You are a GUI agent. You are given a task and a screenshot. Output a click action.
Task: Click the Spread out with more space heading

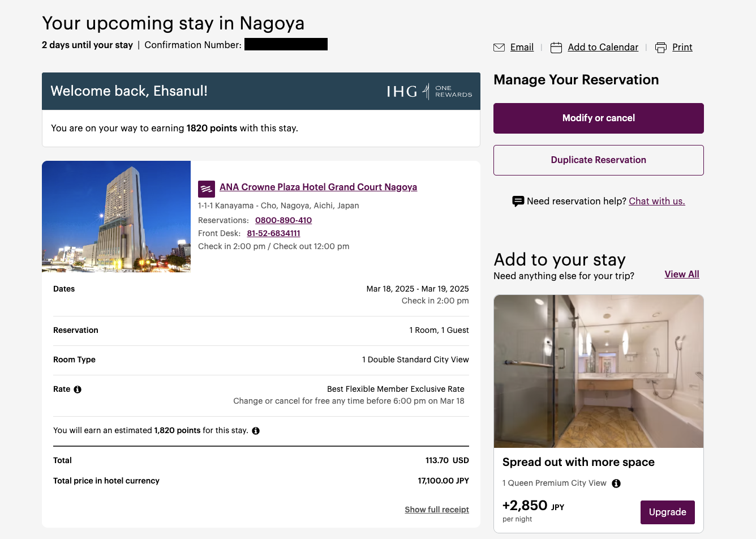coord(578,462)
